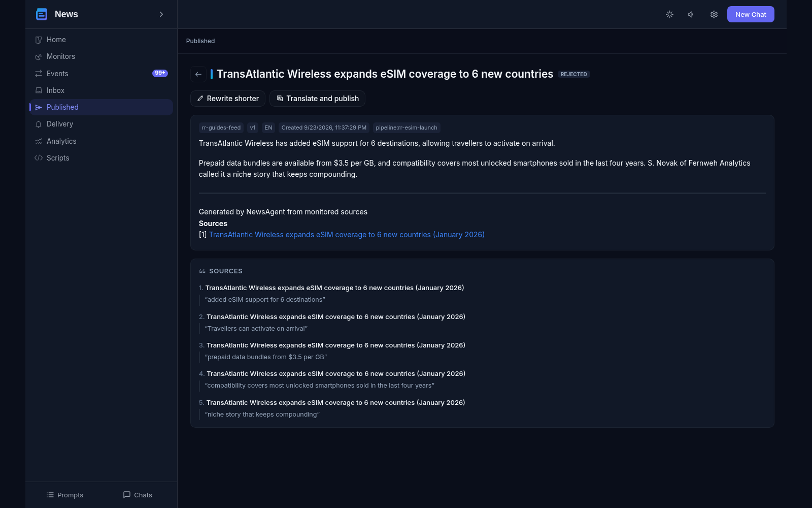The image size is (812, 508).
Task: Open Delivery section
Action: click(101, 124)
